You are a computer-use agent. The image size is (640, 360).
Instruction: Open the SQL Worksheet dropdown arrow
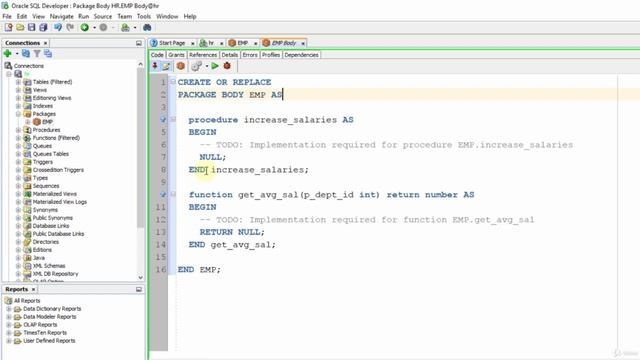coord(135,28)
